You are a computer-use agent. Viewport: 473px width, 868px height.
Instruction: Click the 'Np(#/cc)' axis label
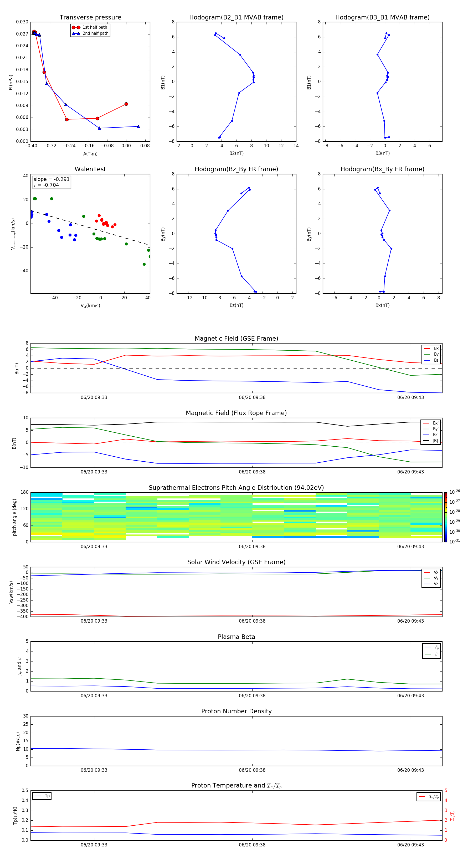point(18,741)
